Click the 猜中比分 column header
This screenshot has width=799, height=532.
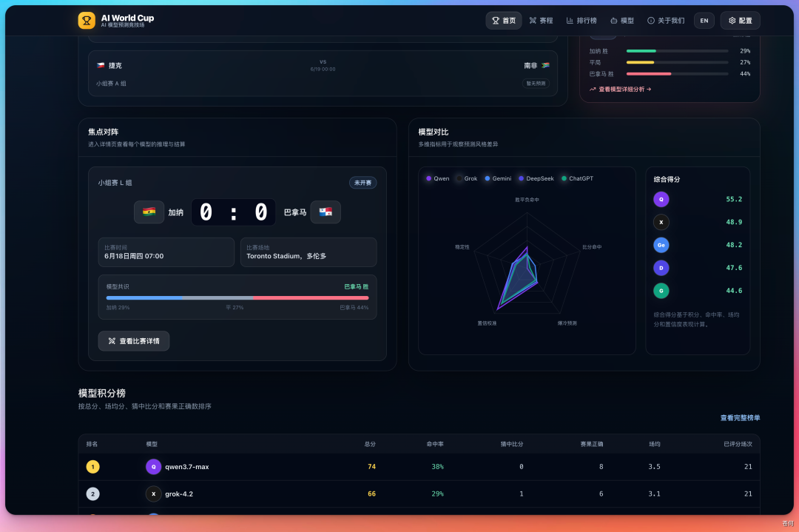(512, 445)
